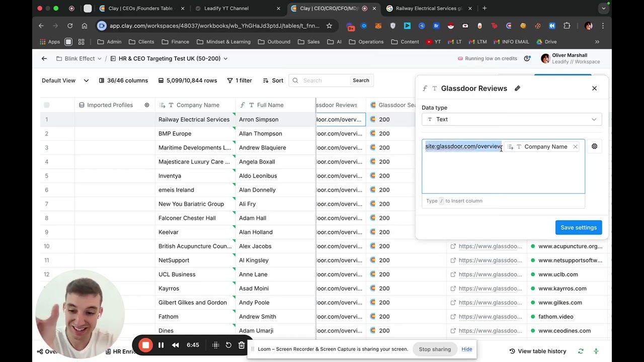Click the pencil icon beside Glassdoor Reviews
This screenshot has height=362, width=644.
(x=517, y=88)
